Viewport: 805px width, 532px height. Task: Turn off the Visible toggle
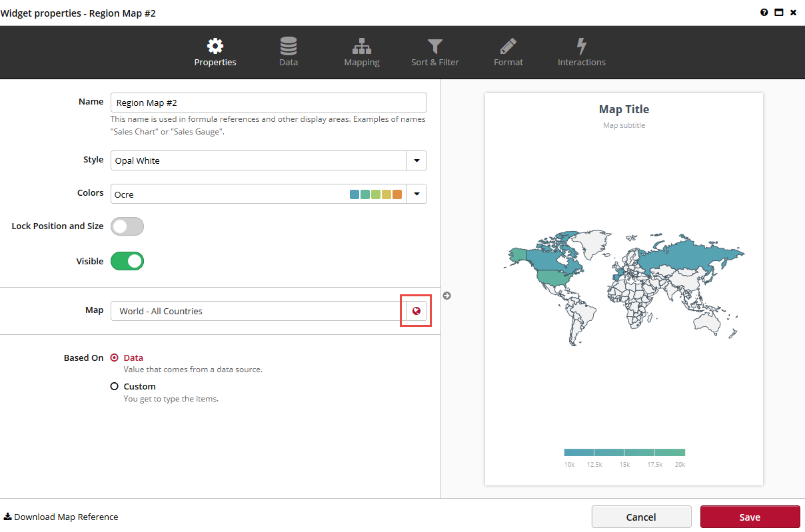[x=127, y=261]
